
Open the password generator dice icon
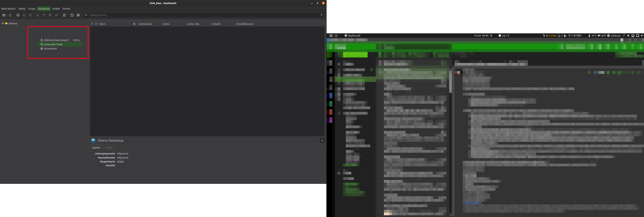[x=72, y=15]
